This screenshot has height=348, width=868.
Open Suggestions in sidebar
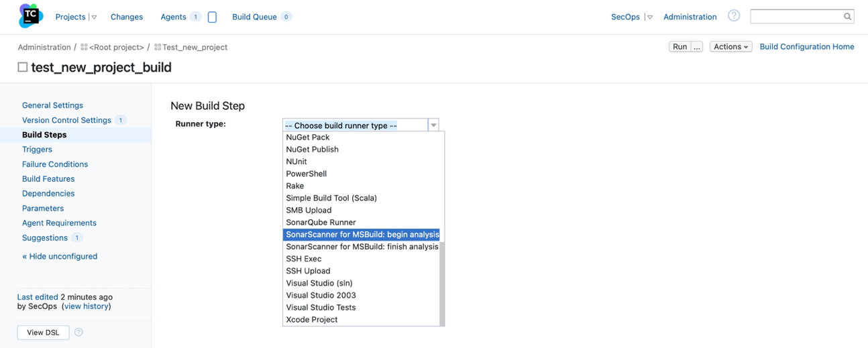point(45,237)
